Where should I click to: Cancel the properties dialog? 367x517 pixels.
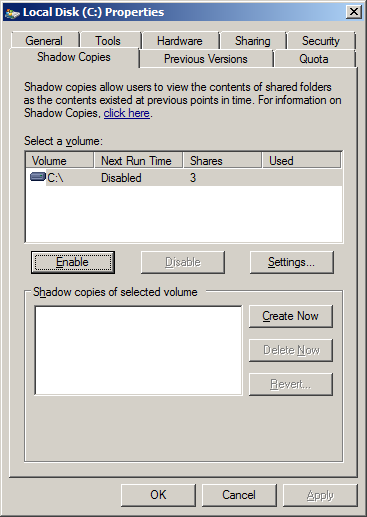tap(239, 495)
